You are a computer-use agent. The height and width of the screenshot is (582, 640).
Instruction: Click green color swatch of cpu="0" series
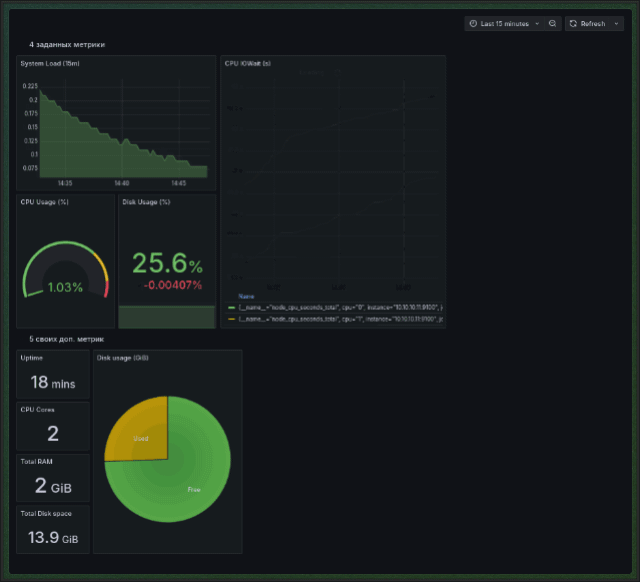click(x=232, y=307)
